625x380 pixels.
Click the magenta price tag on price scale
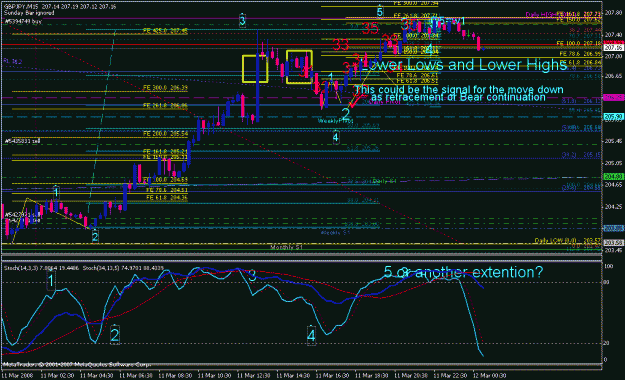613,97
